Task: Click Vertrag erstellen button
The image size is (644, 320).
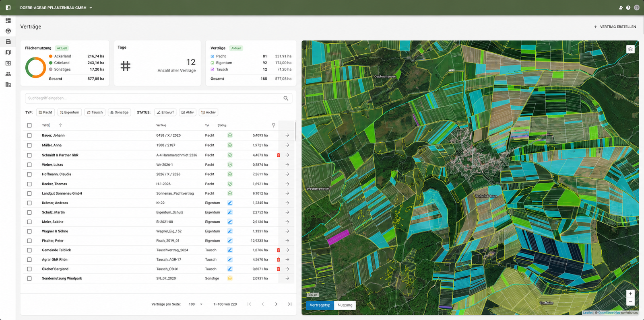Action: click(615, 27)
